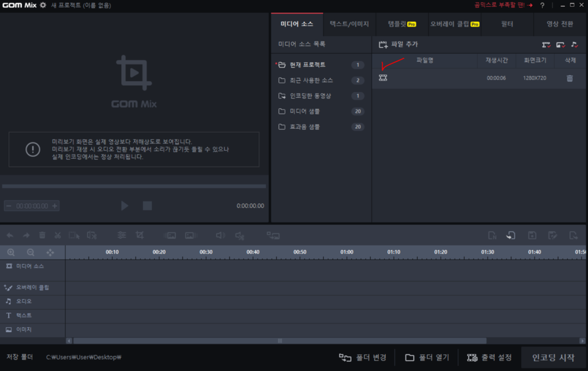Open the video adjustment sliders tool
Viewport: 588px width, 371px height.
[x=122, y=235]
